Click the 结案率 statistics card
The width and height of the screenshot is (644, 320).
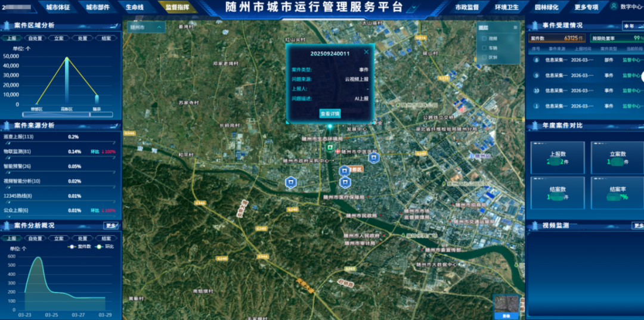tap(618, 193)
